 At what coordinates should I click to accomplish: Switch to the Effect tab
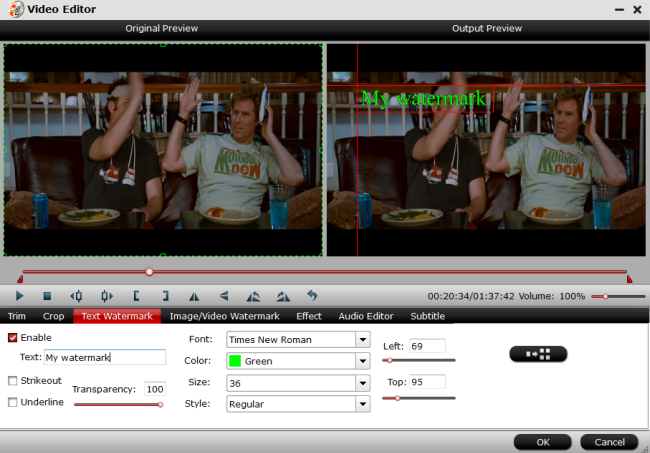coord(309,316)
